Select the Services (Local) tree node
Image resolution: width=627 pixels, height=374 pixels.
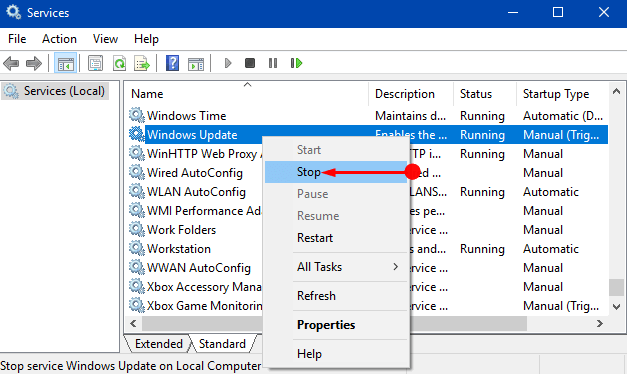56,91
